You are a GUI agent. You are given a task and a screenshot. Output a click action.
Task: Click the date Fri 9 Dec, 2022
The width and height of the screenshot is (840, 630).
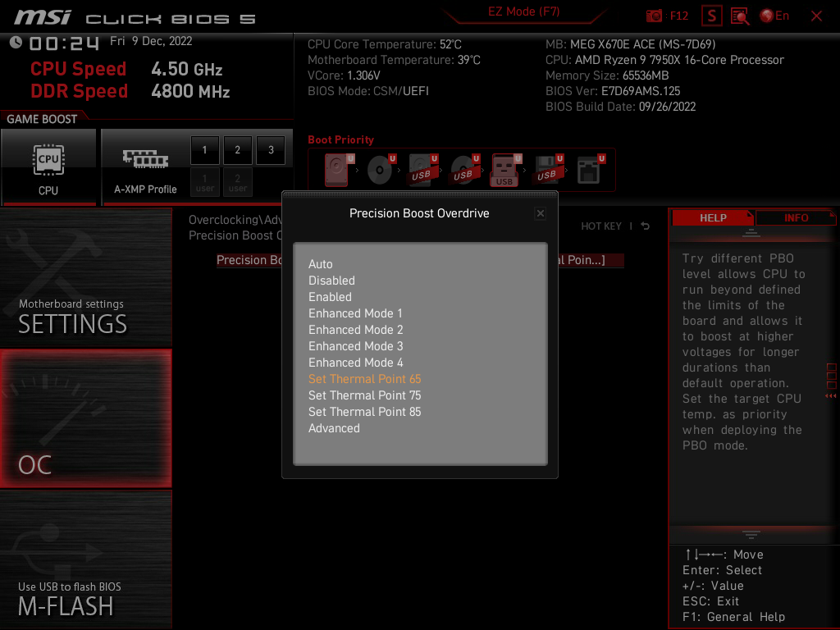point(151,41)
